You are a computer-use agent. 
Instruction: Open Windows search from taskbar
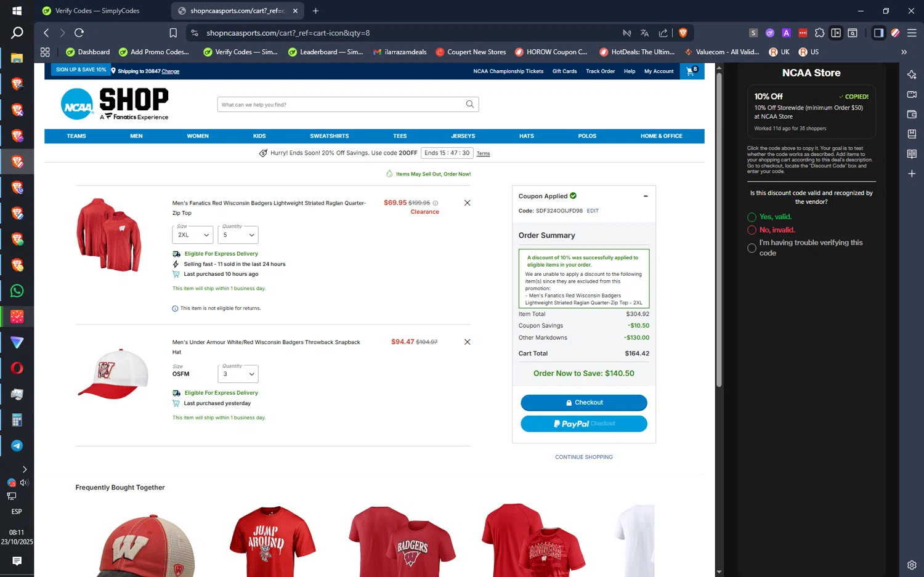(x=17, y=33)
